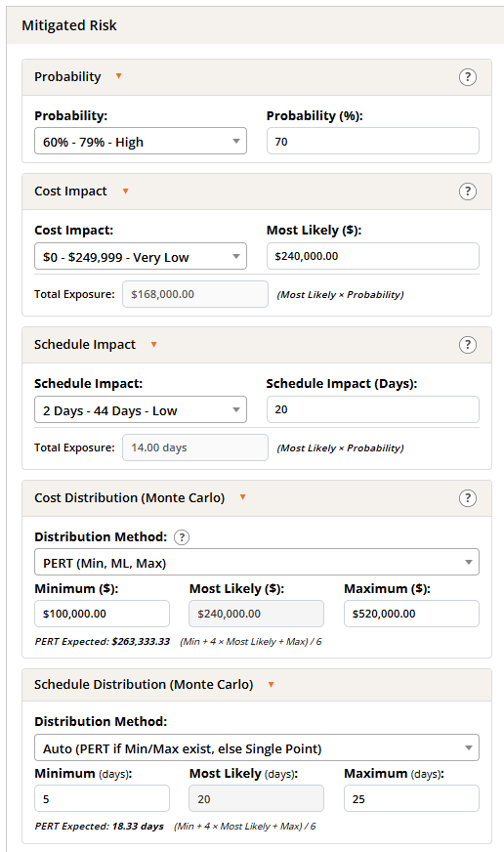Click the Most Likely ($) cost impact field
Image resolution: width=504 pixels, height=852 pixels.
pos(373,256)
